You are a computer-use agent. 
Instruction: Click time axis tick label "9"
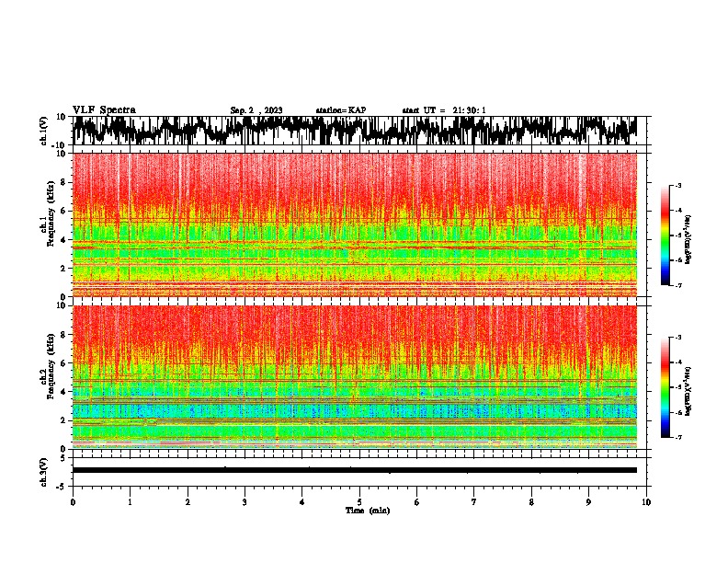588,502
